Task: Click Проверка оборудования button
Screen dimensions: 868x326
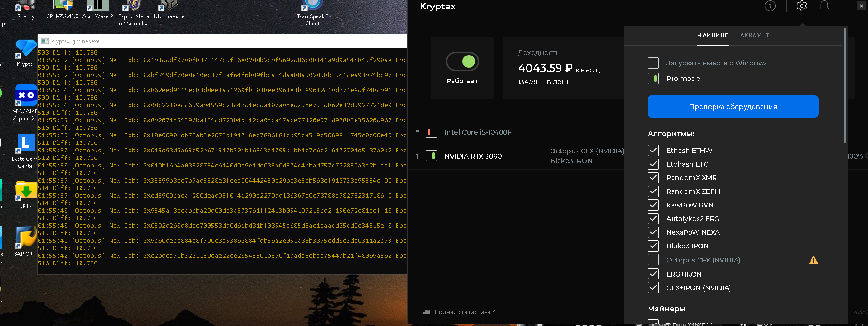Action: tap(733, 107)
